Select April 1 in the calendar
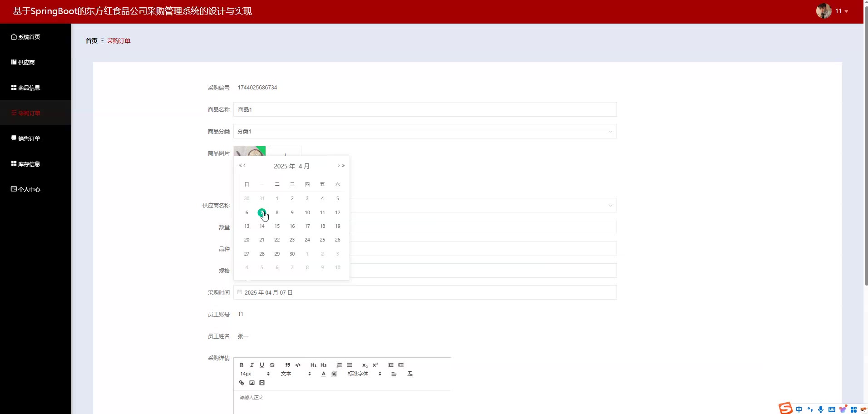 [277, 198]
